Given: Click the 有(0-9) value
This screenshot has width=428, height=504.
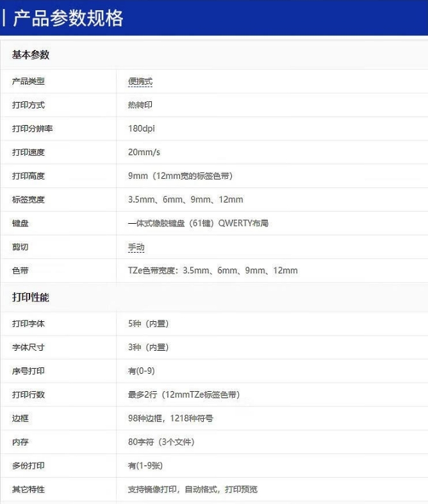Looking at the screenshot, I should point(141,371).
